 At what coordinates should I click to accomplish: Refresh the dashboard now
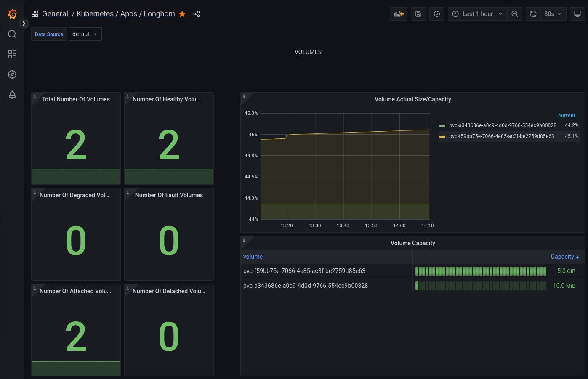533,14
